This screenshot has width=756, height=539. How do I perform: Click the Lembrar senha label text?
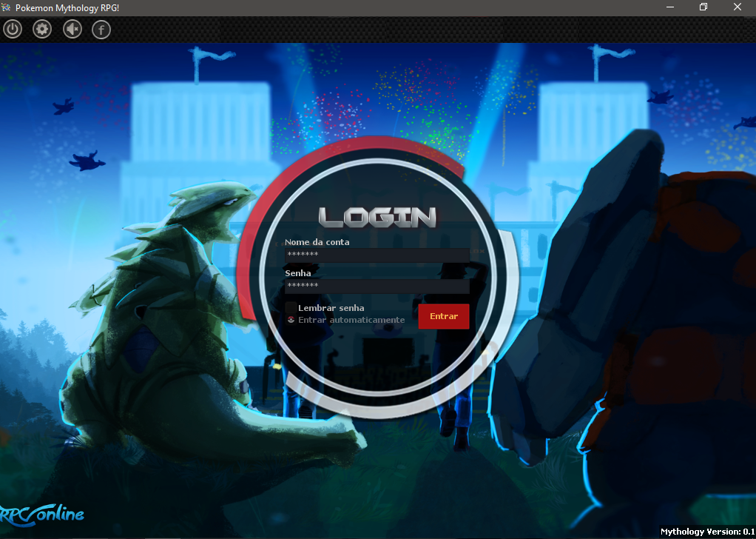[331, 308]
